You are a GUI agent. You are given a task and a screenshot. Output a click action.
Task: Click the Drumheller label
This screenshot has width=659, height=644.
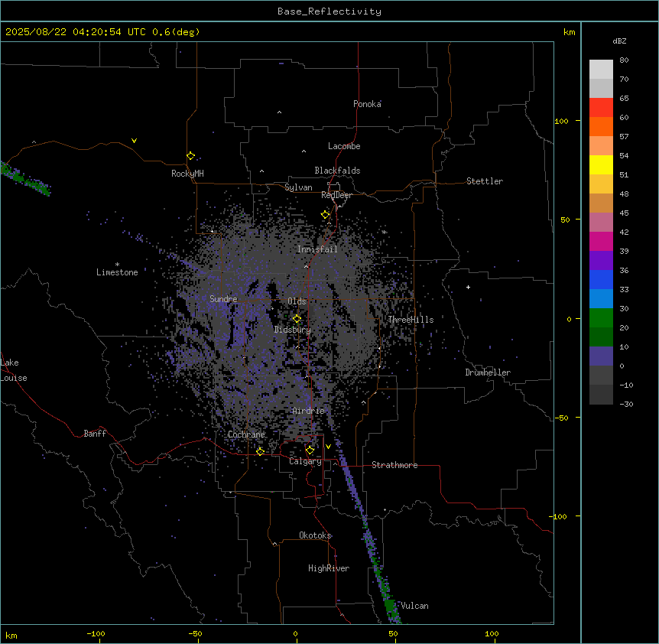tap(488, 372)
